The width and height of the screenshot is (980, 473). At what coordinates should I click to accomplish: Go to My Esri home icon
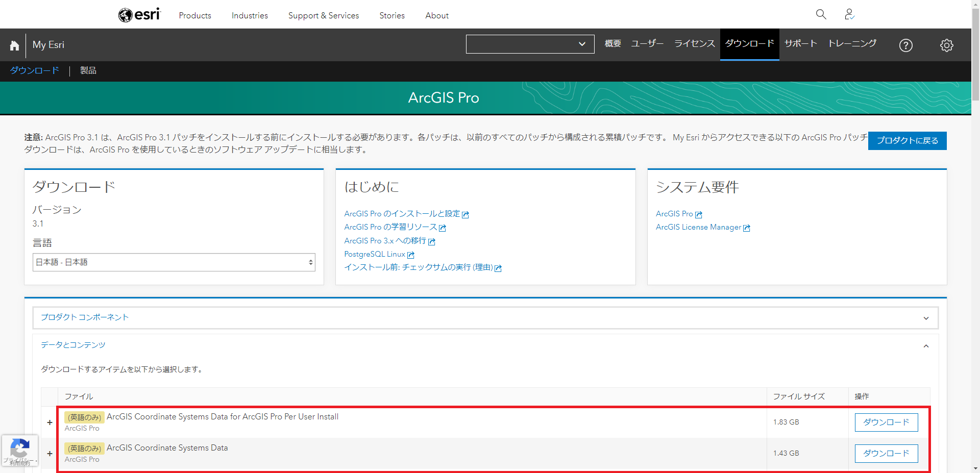(14, 45)
